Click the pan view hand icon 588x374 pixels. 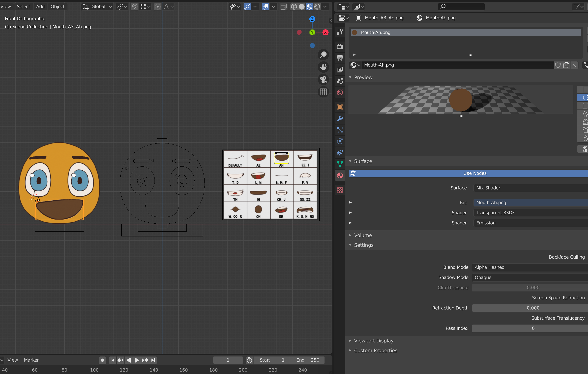[323, 67]
